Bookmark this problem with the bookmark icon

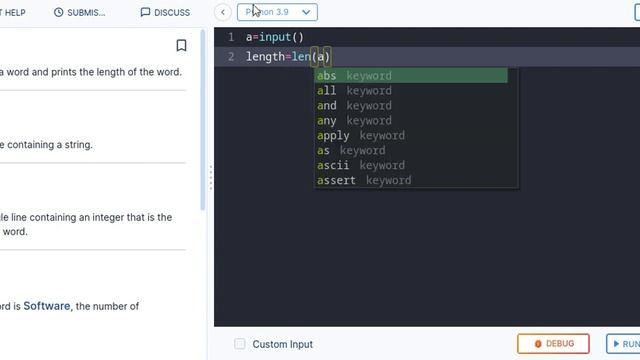pyautogui.click(x=181, y=45)
